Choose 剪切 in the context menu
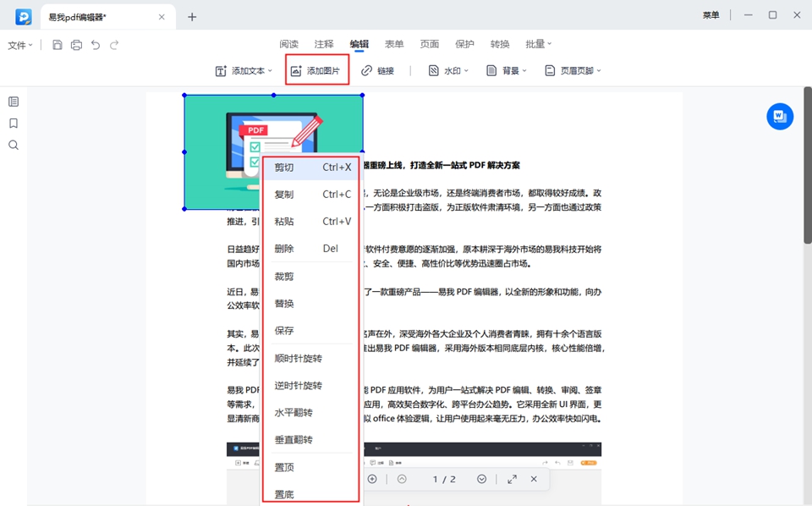Viewport: 812px width, 506px height. point(310,168)
